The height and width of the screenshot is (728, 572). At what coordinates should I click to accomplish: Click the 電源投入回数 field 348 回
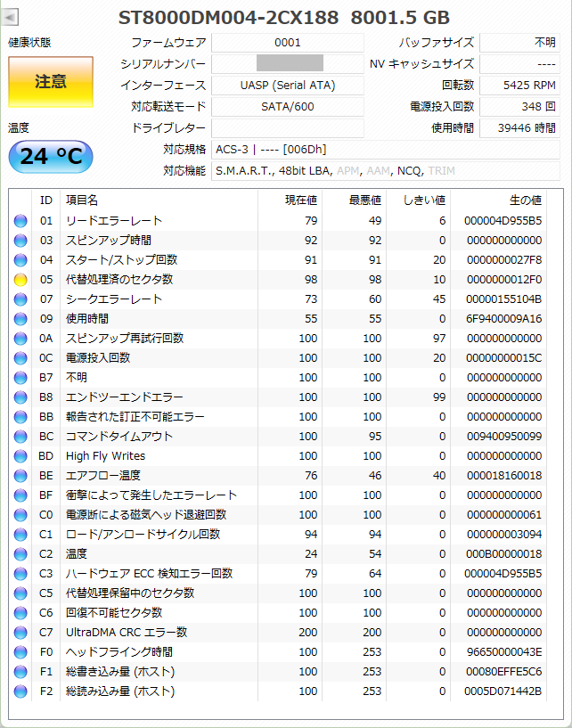pos(519,107)
